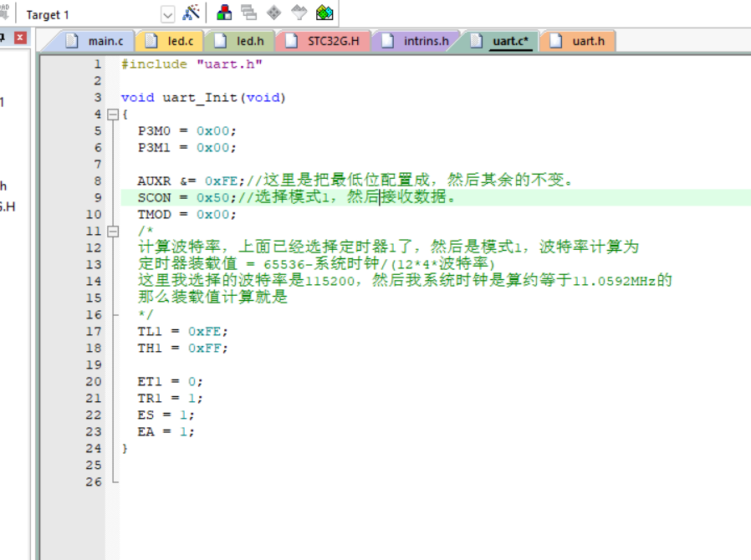
Task: Click the comment mentioning 115200 baud rate
Action: coord(406,281)
